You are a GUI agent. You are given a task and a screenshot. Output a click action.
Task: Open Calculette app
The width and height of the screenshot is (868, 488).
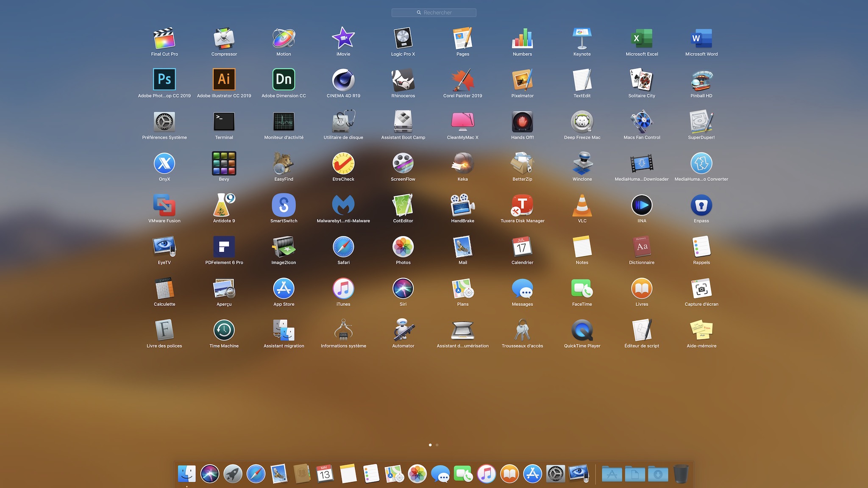(x=164, y=288)
